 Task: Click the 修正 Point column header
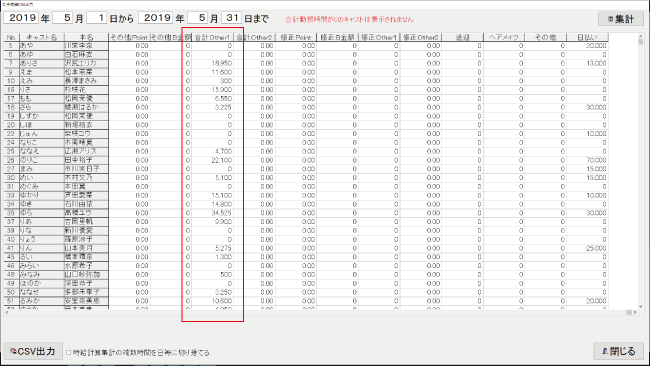click(x=296, y=37)
